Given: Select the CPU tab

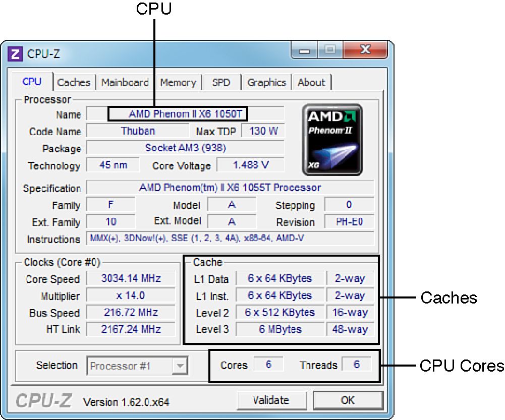Looking at the screenshot, I should coord(32,82).
